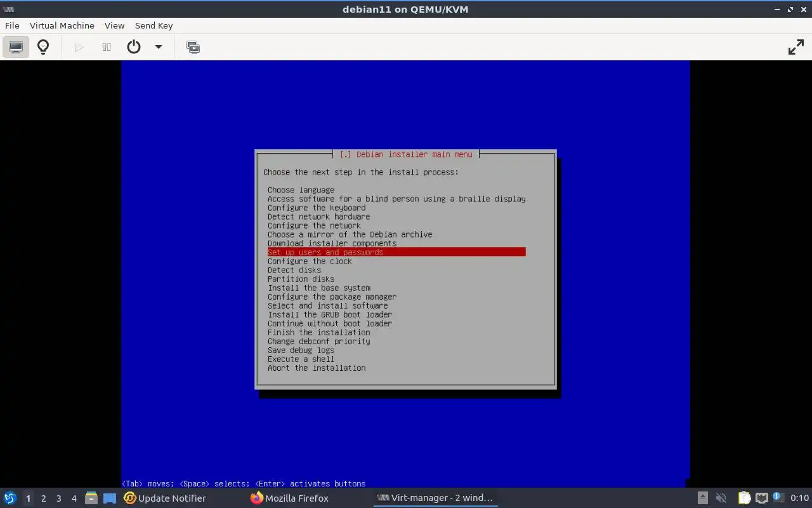Viewport: 812px width, 508px height.
Task: Minimize the debian11 QEMU/KVM window
Action: [777, 10]
